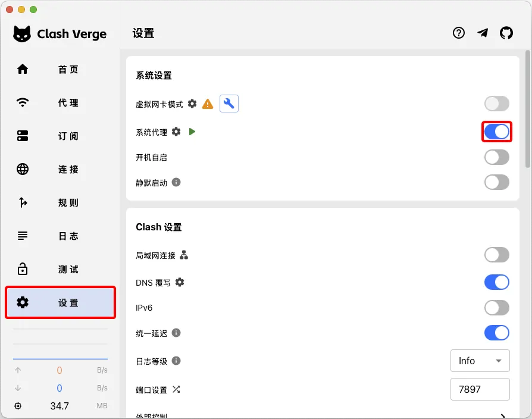Screen dimensions: 532x419
Task: Click the upload speed 0 value
Action: point(60,370)
